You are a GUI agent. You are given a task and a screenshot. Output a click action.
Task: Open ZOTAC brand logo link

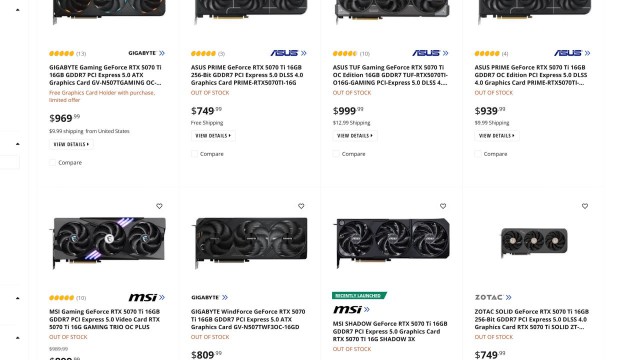point(493,298)
